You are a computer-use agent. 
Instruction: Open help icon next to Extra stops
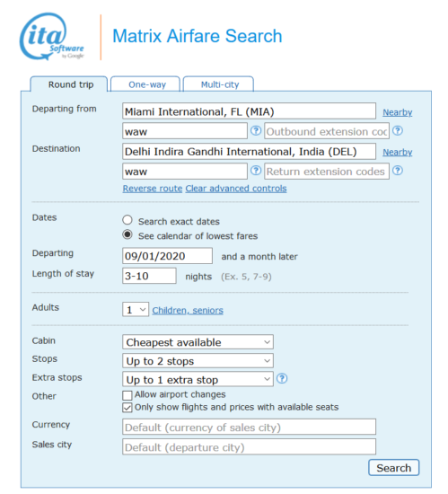pos(282,378)
